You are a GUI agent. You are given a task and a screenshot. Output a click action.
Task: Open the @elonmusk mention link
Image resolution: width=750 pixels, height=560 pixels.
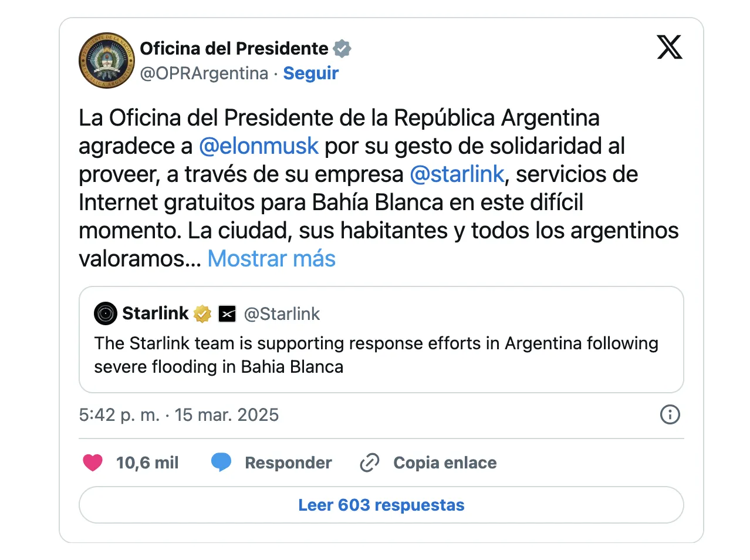tap(258, 146)
